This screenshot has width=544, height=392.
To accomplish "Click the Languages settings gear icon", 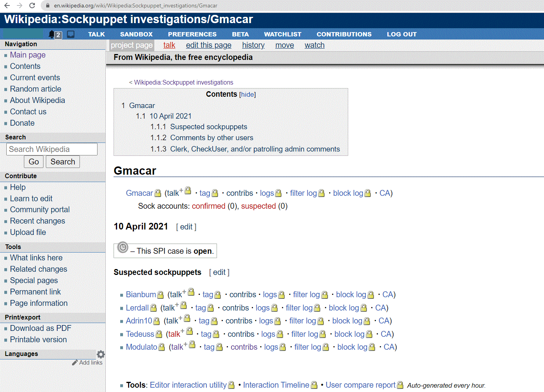I will (x=101, y=354).
